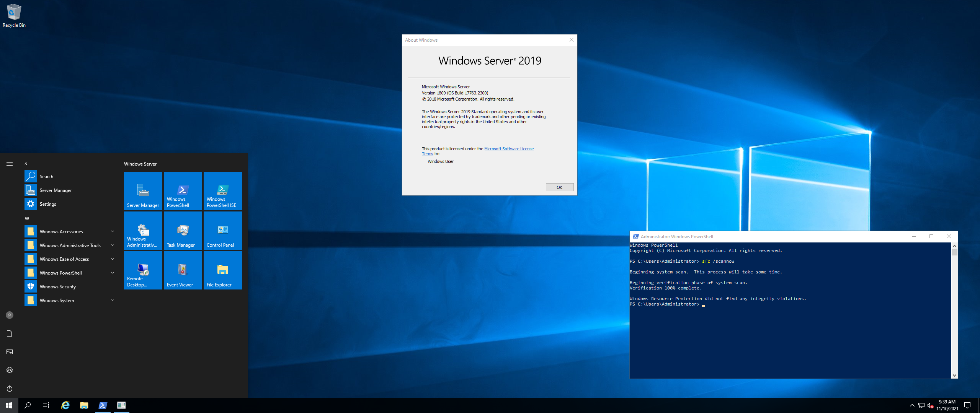Launch the Windows PowerShell tile
980x413 pixels.
tap(183, 190)
